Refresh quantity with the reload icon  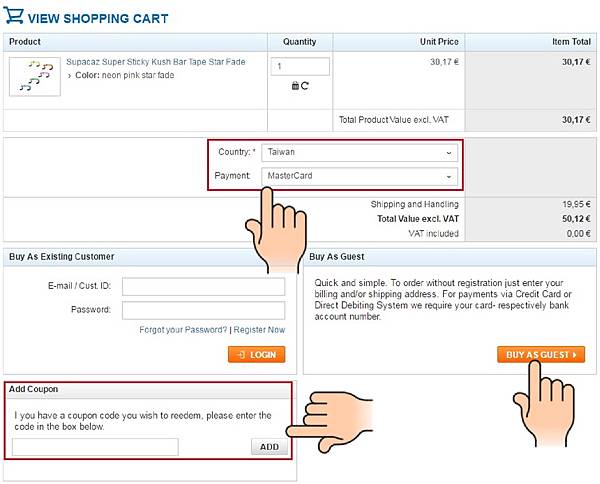point(305,86)
